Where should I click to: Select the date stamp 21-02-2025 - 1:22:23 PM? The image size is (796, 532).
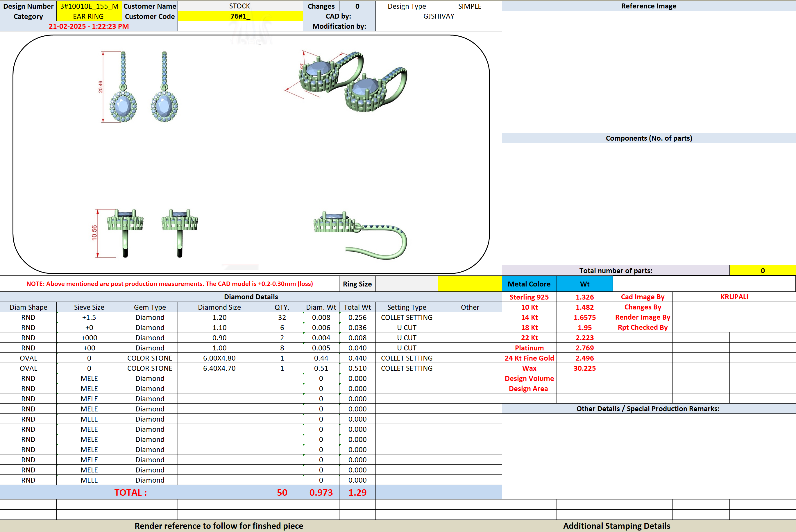pyautogui.click(x=89, y=26)
